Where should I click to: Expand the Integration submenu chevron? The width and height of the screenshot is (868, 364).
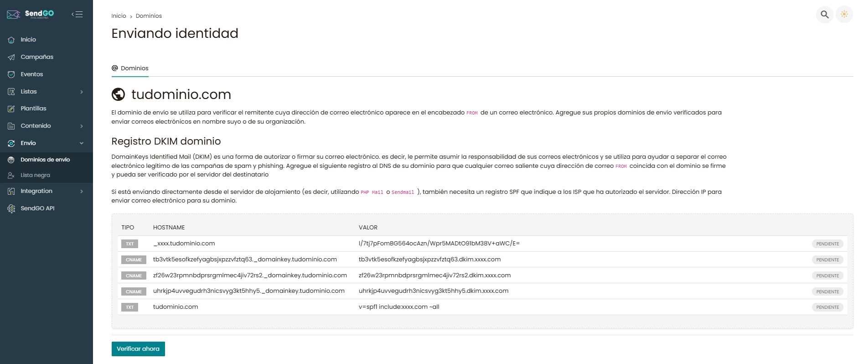click(x=82, y=191)
